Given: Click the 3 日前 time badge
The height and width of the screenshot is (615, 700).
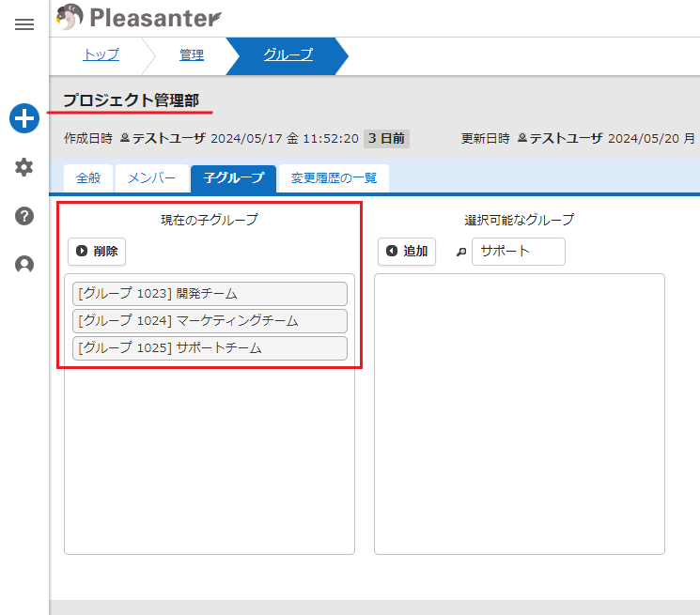Looking at the screenshot, I should point(386,139).
